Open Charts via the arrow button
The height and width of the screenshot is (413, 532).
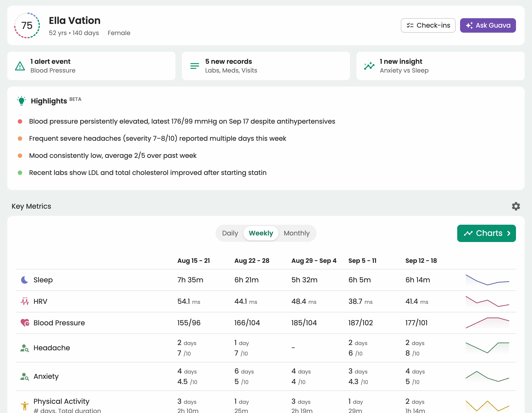486,233
